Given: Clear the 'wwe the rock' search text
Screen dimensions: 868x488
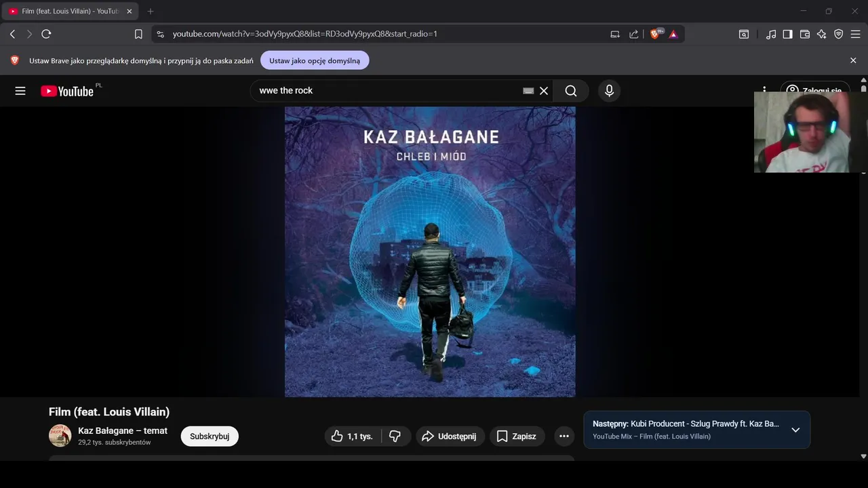Looking at the screenshot, I should (x=544, y=91).
